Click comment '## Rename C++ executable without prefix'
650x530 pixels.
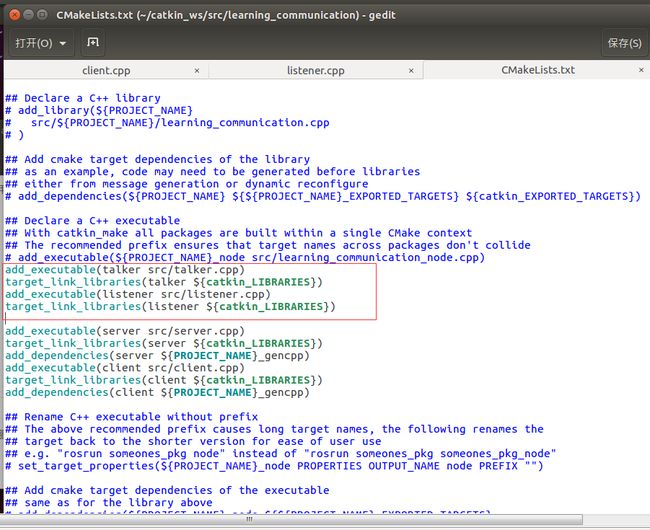click(x=131, y=417)
